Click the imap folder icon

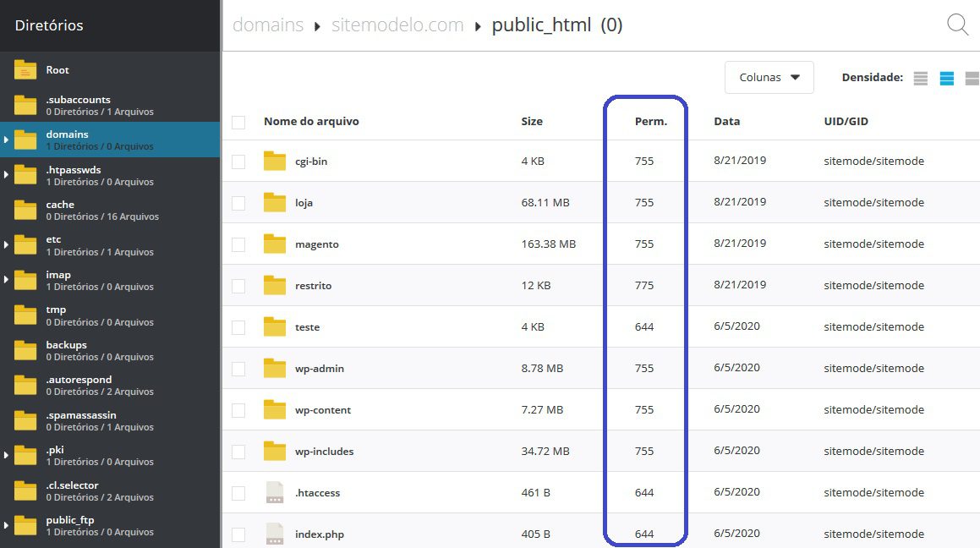click(x=25, y=280)
